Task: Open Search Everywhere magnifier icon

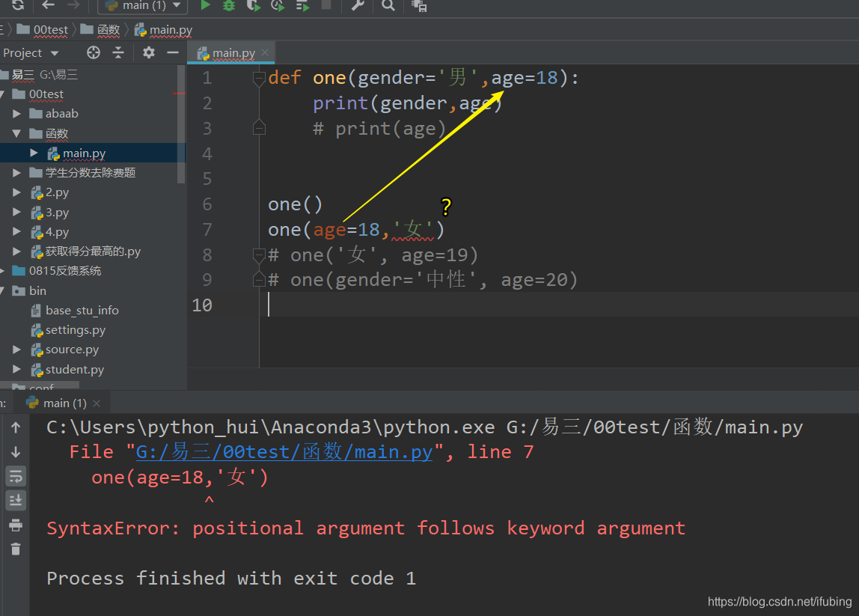Action: click(388, 5)
